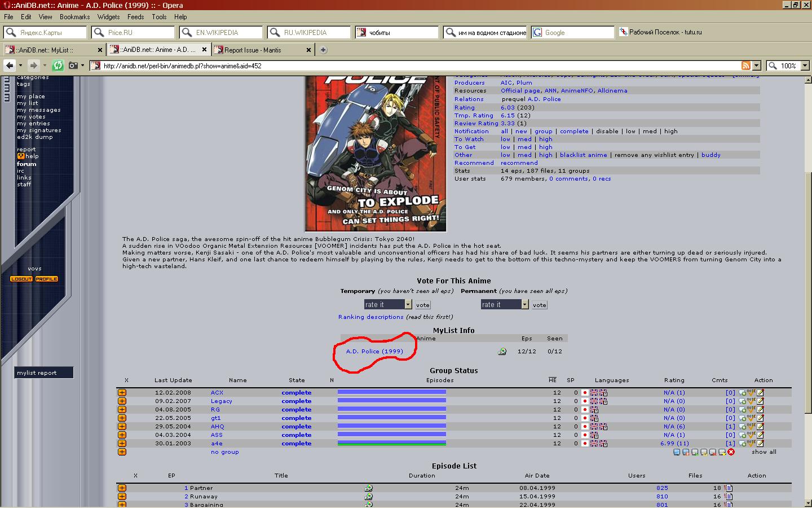Open the Bookmarks menu
812x508 pixels.
tap(74, 17)
